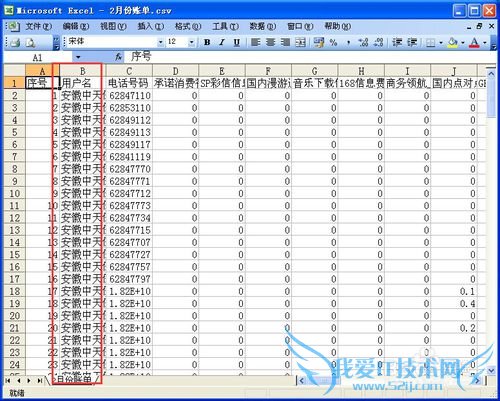Toggle underline formatting

coord(237,42)
